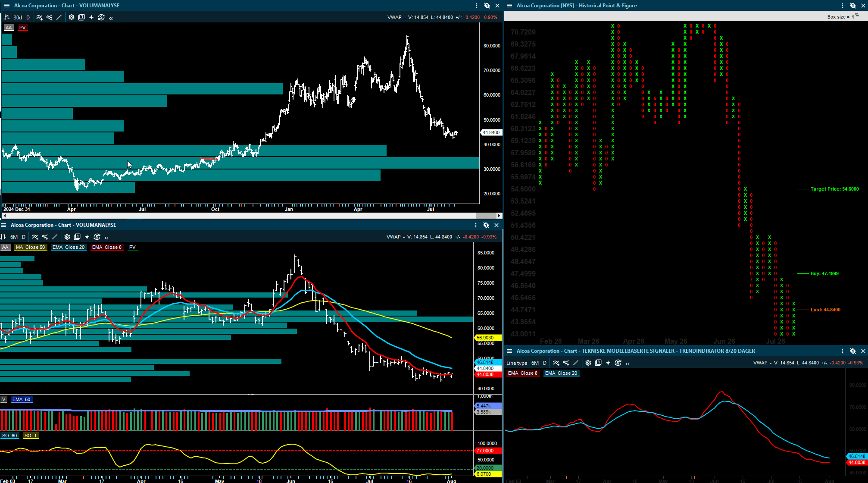
Task: Open kebab options menu of 6M volume chart
Action: tap(476, 225)
